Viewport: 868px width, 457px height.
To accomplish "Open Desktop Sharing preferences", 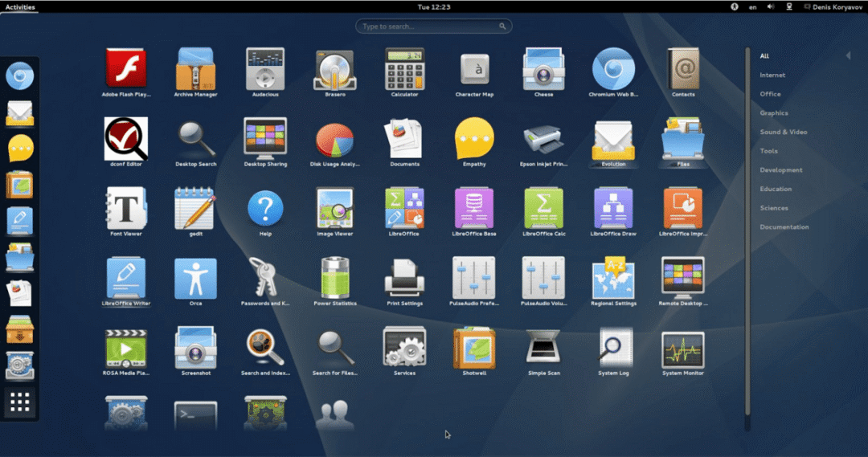I will click(265, 142).
